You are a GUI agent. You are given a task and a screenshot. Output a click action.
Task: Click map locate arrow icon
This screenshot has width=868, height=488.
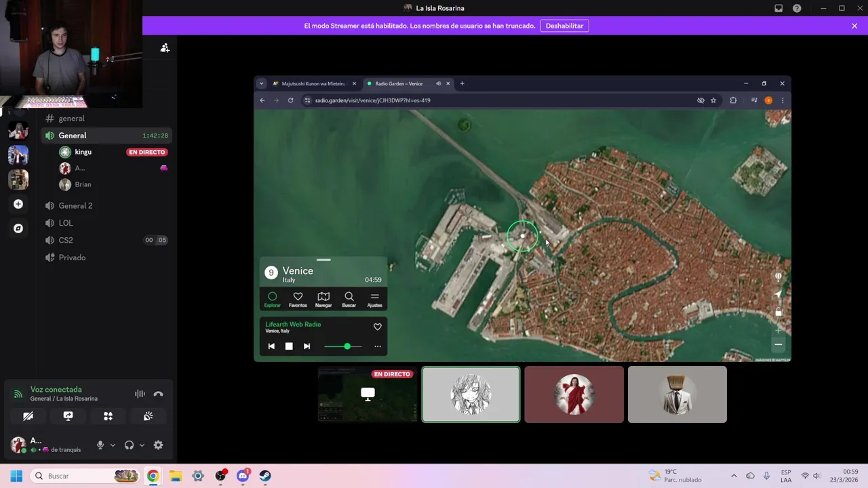[x=778, y=294]
